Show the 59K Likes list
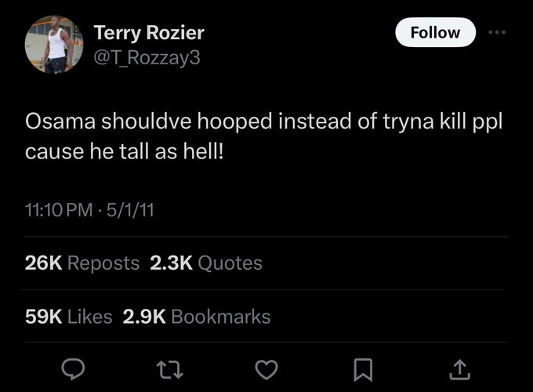533x392 pixels. [69, 317]
